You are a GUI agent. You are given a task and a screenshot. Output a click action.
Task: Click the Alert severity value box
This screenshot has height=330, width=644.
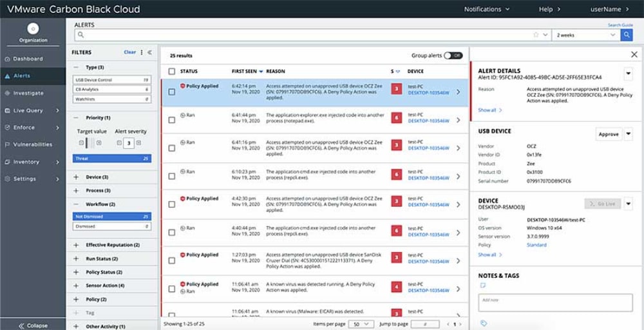[x=129, y=144]
